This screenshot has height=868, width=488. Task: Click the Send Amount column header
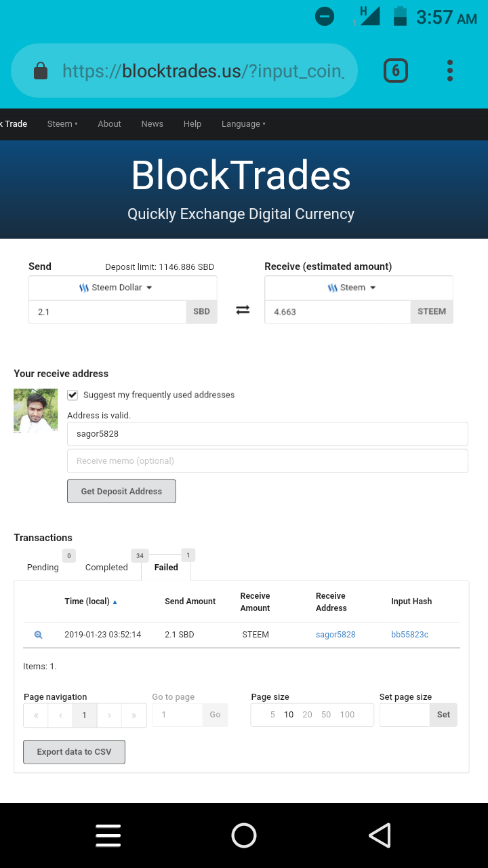tap(190, 601)
